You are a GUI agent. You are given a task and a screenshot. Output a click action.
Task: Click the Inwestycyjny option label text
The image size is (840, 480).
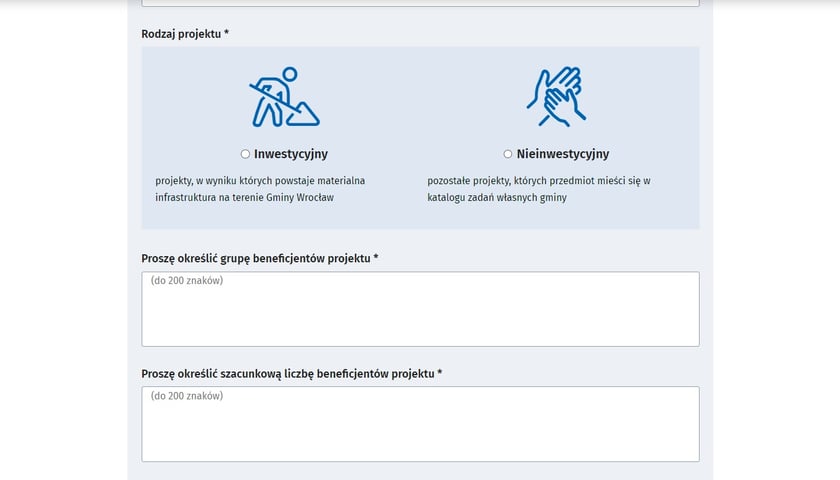(x=291, y=154)
